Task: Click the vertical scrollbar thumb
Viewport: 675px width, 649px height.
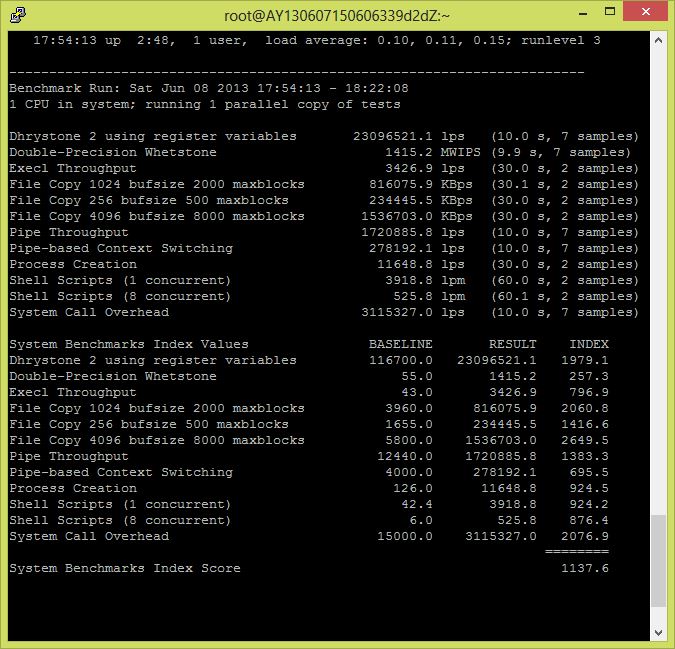Action: pos(658,560)
